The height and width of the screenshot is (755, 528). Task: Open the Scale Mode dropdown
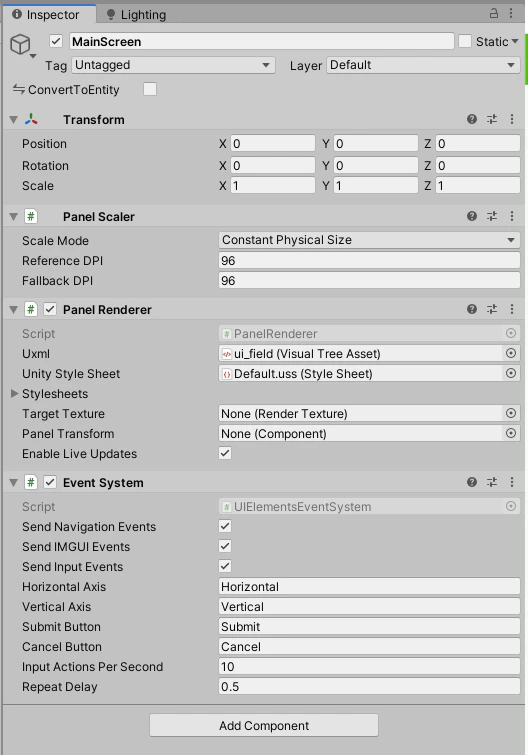pos(369,240)
